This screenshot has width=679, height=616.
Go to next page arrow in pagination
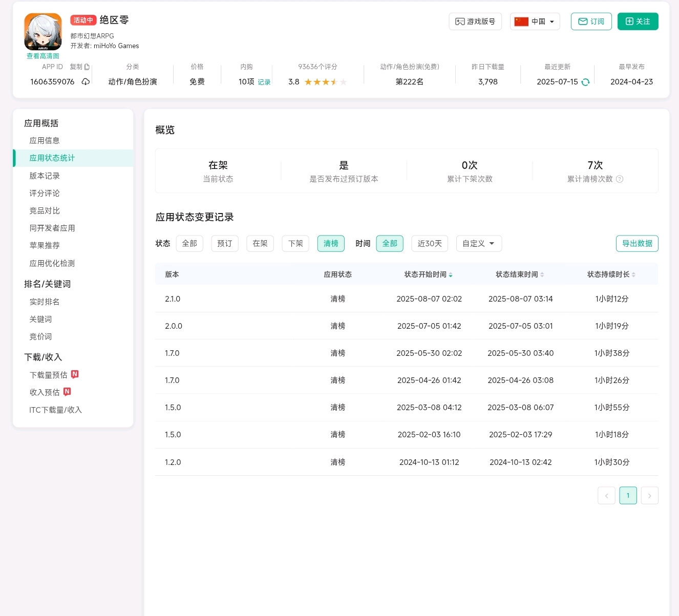point(649,496)
